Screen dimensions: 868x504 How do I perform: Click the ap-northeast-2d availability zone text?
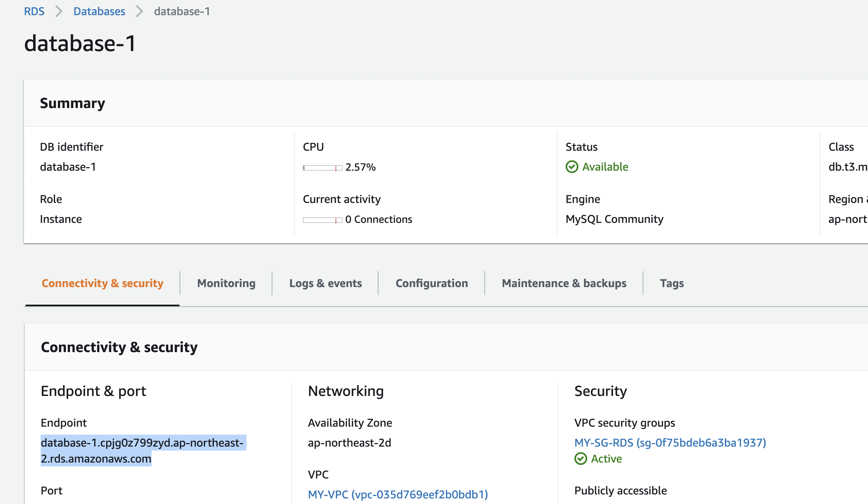(349, 443)
